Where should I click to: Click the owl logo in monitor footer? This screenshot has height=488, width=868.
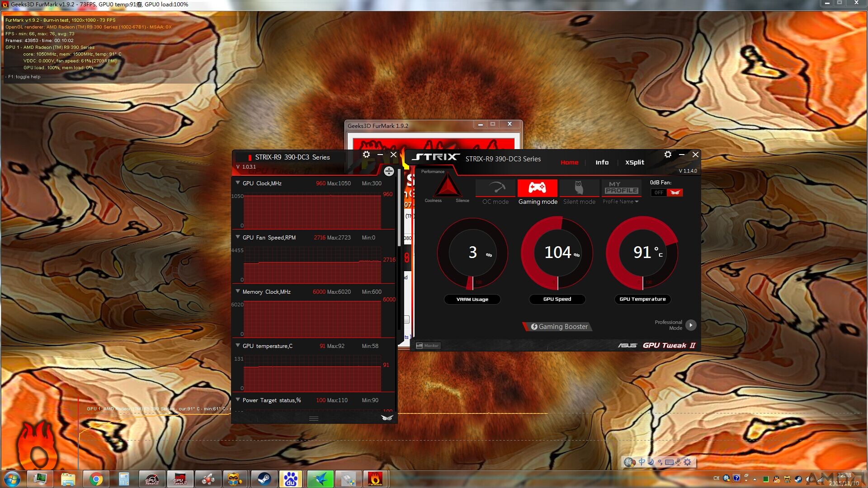[387, 418]
